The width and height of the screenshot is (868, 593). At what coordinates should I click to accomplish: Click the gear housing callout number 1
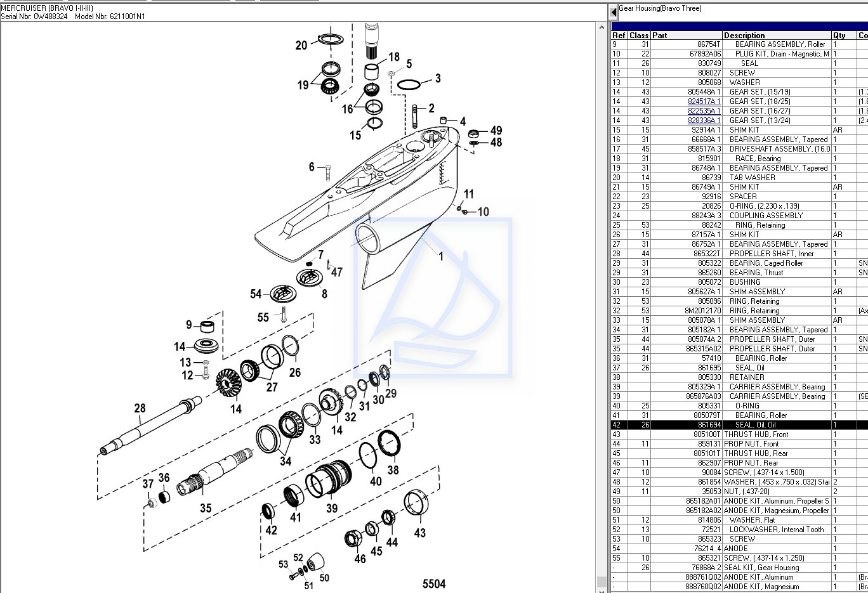[x=441, y=257]
